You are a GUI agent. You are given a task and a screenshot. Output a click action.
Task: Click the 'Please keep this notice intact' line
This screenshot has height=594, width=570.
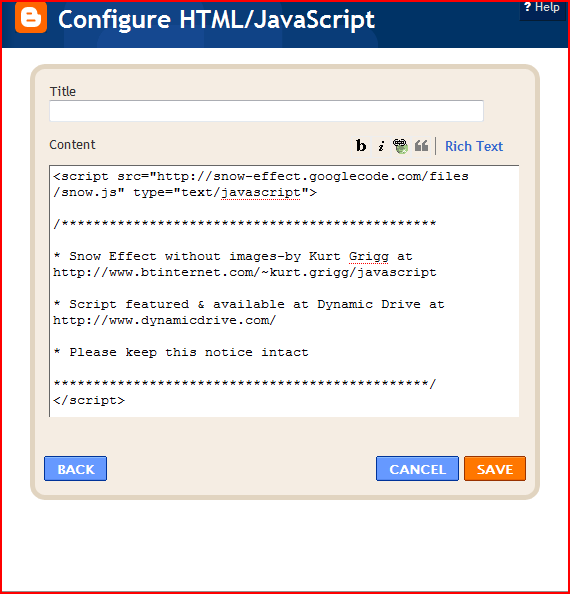click(181, 352)
